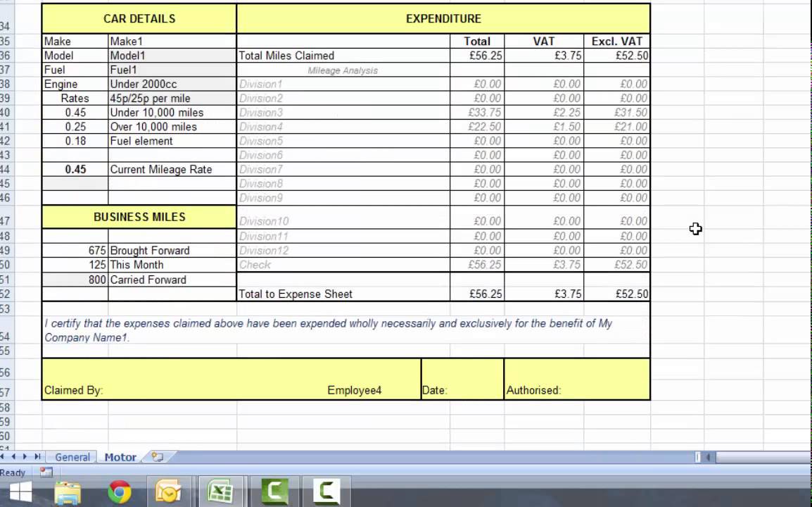The image size is (812, 507).
Task: Select Division4 total £22.50 cell
Action: 477,127
